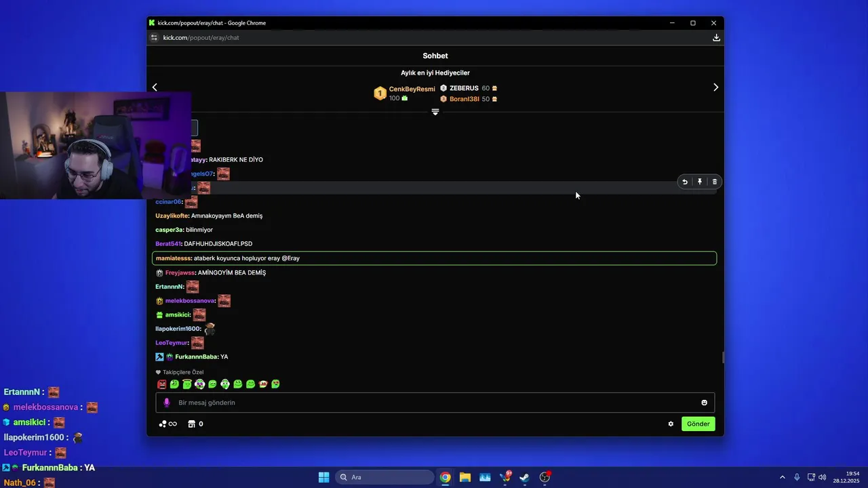Screen dimensions: 868x488
Task: Click username Uzaylikofte in chat
Action: pos(172,216)
